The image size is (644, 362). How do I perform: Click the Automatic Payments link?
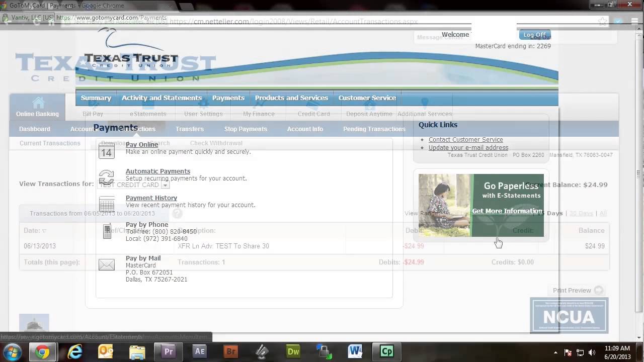tap(158, 171)
